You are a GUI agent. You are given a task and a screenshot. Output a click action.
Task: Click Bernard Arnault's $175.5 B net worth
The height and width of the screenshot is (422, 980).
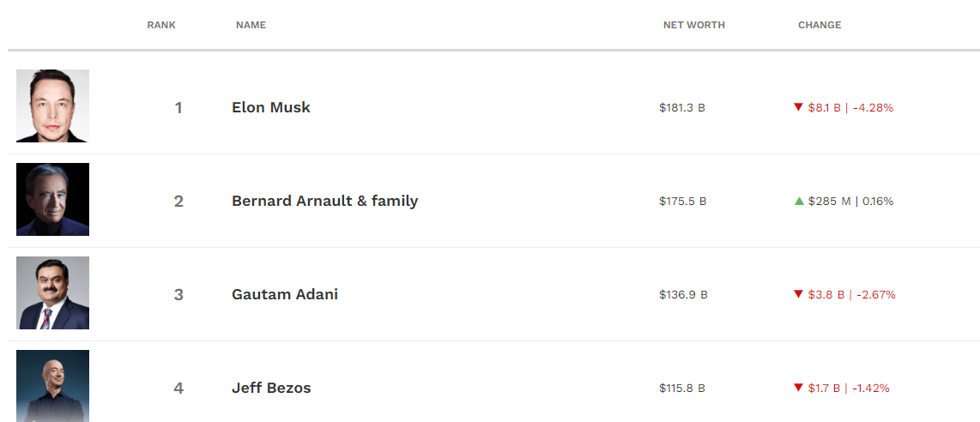click(x=682, y=202)
